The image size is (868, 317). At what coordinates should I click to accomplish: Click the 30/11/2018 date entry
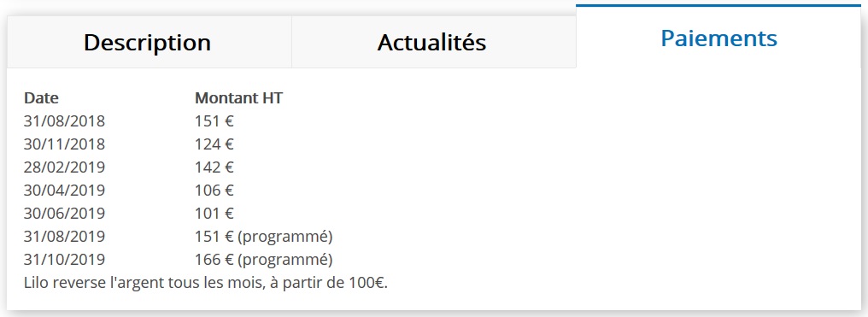[64, 144]
